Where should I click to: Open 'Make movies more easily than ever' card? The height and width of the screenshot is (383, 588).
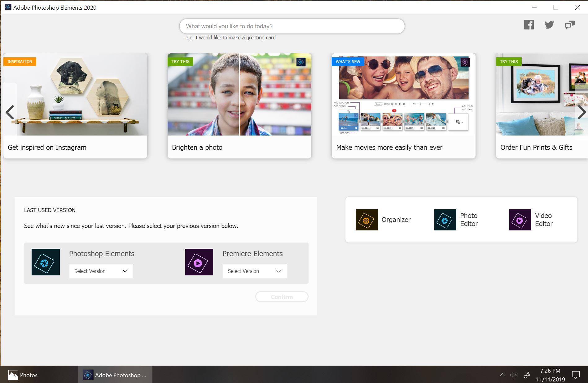click(403, 106)
